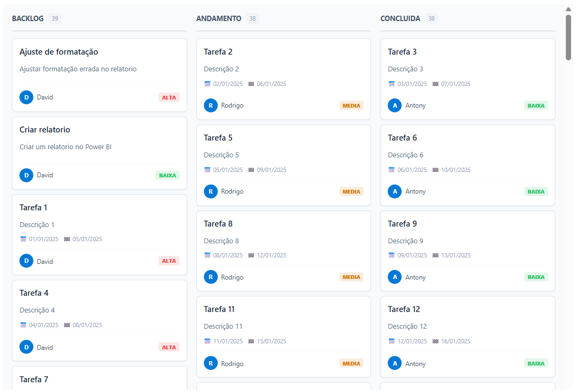Select the BACKLOG column header
The width and height of the screenshot is (576, 392).
tap(28, 18)
